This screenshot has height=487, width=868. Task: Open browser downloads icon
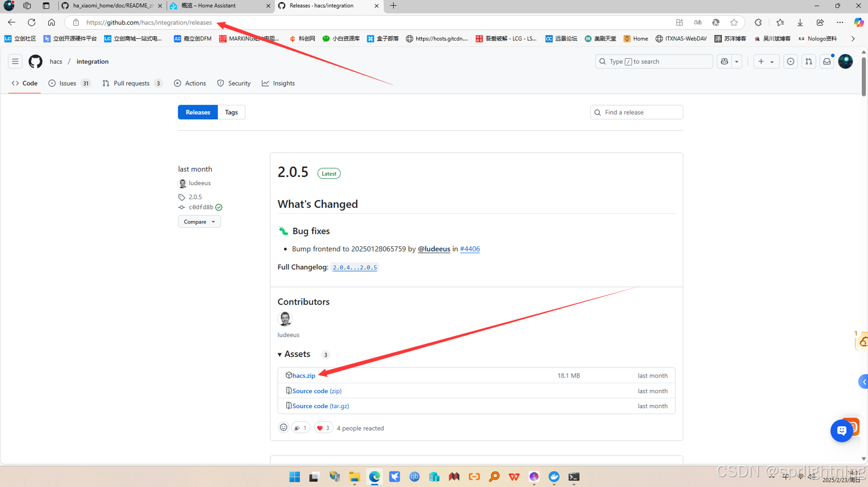[x=800, y=22]
